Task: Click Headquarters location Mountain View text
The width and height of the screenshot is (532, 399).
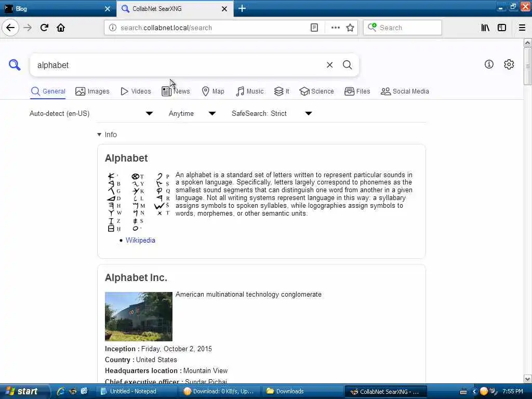Action: point(166,370)
